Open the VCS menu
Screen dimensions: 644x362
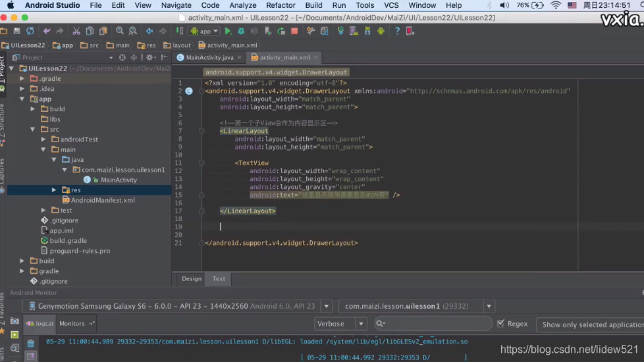pos(391,5)
